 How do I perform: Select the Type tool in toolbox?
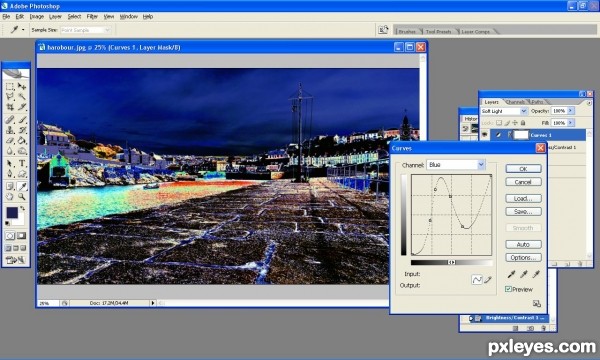(x=22, y=163)
